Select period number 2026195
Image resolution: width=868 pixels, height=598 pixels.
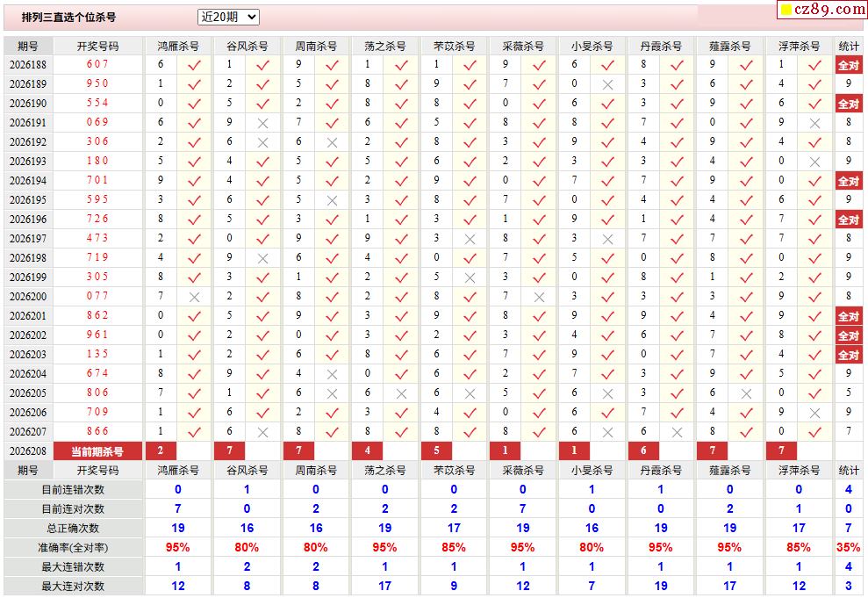pos(28,200)
